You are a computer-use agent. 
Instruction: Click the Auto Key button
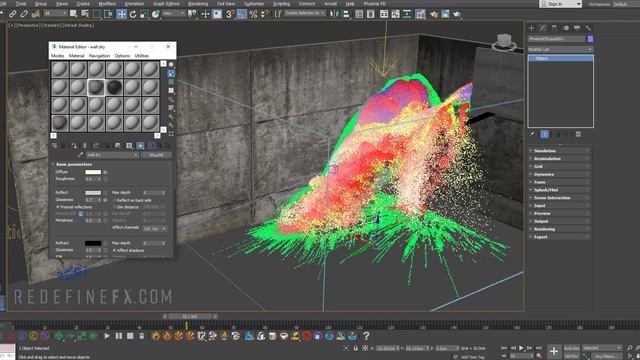(x=571, y=348)
